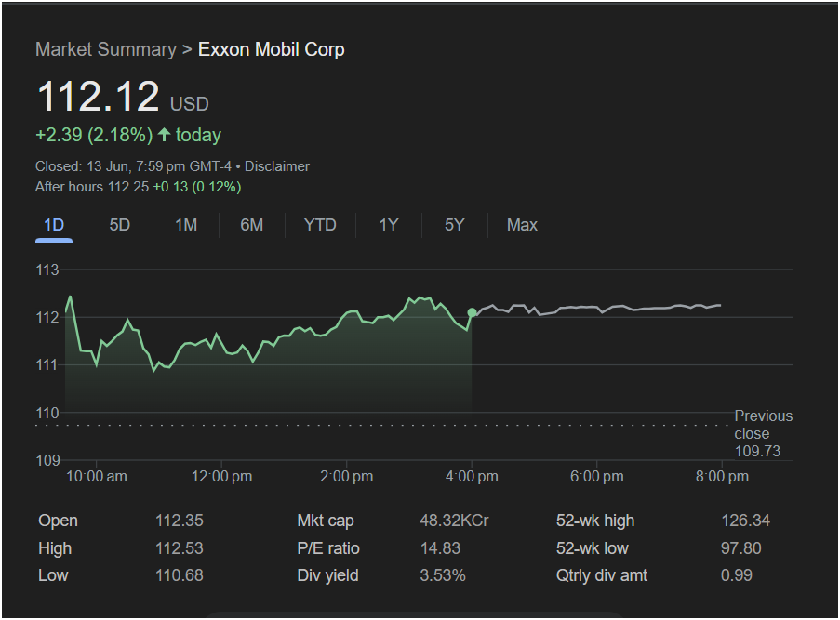Show the 6M chart range
Image resolution: width=840 pixels, height=620 pixels.
click(252, 225)
